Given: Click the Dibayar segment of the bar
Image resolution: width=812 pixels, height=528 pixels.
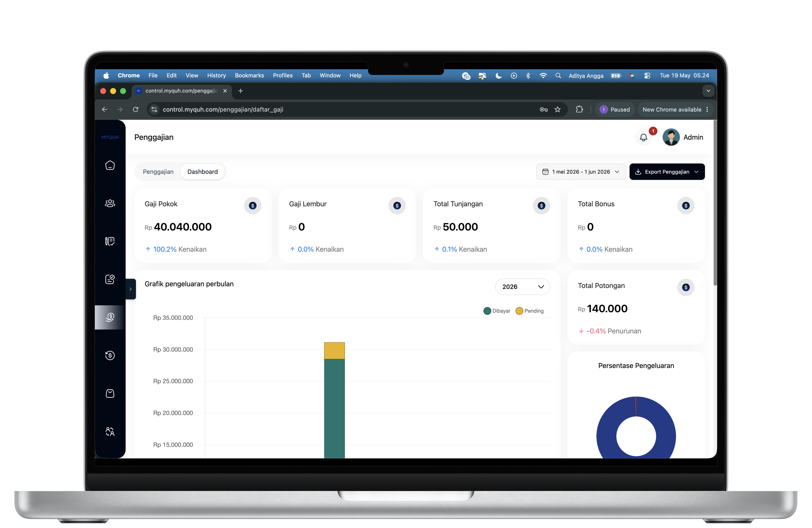Looking at the screenshot, I should point(334,409).
